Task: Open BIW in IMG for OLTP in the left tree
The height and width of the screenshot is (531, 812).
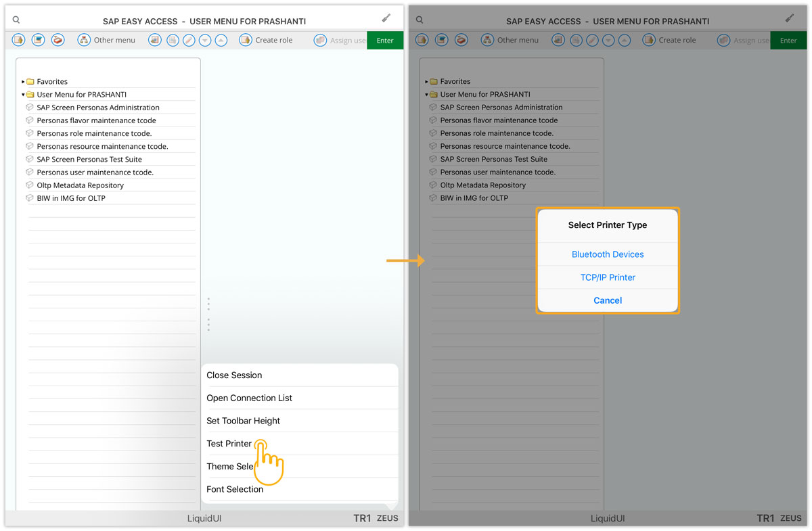Action: pyautogui.click(x=71, y=198)
